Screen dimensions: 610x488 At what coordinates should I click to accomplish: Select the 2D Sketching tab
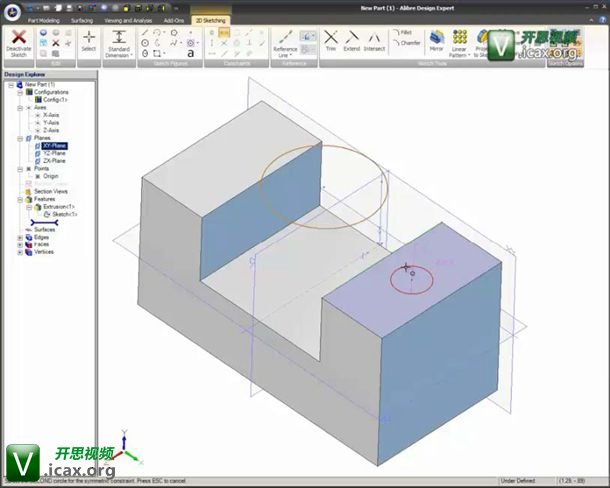point(210,20)
